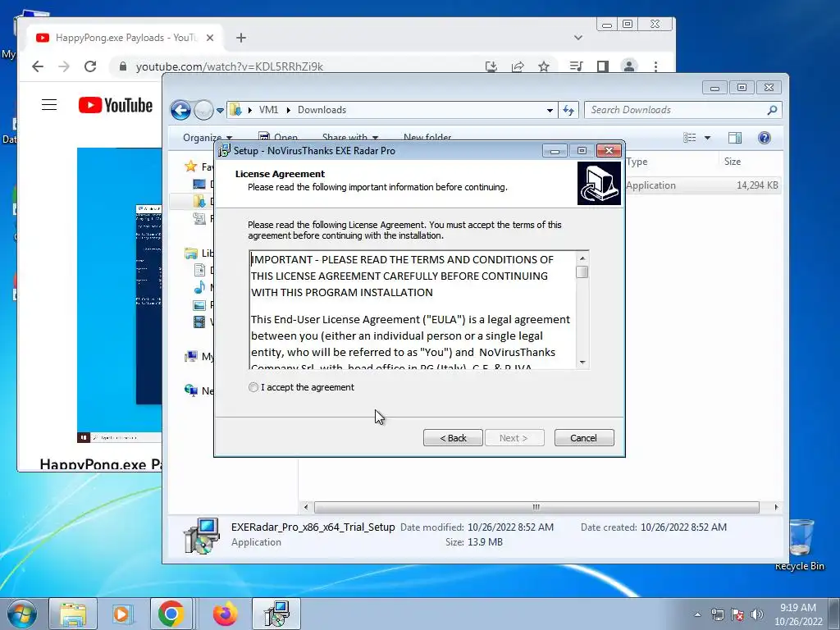Open the Windows Start menu

22,614
